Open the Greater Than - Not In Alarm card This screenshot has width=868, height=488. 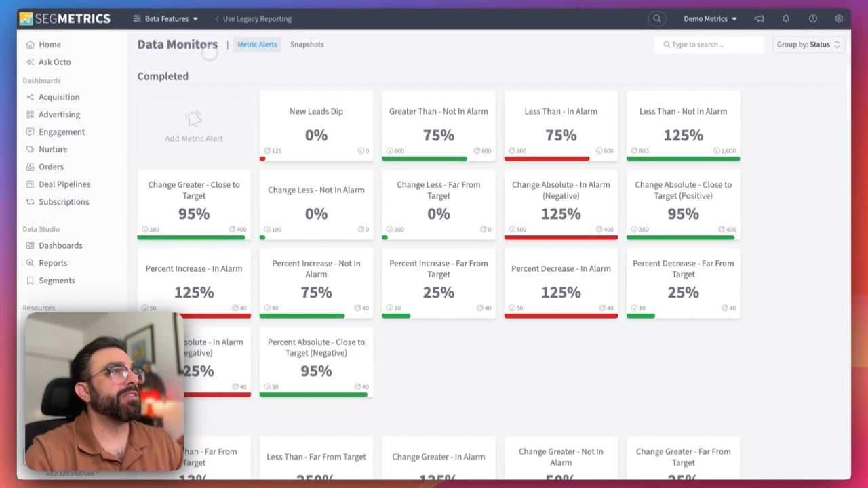[439, 126]
